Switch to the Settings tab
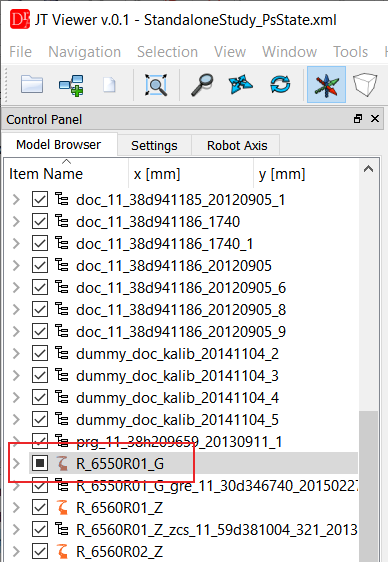The width and height of the screenshot is (388, 562). [154, 146]
